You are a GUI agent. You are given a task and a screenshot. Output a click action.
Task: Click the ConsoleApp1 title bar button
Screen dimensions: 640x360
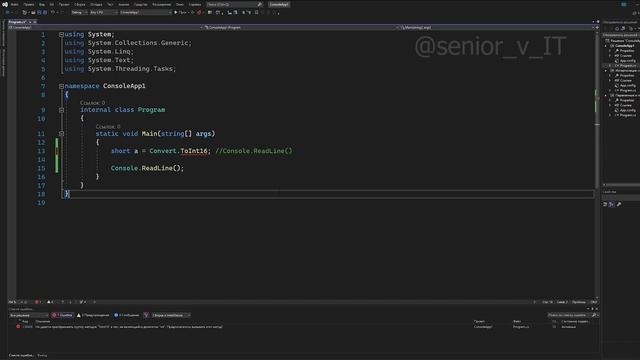[x=279, y=4]
